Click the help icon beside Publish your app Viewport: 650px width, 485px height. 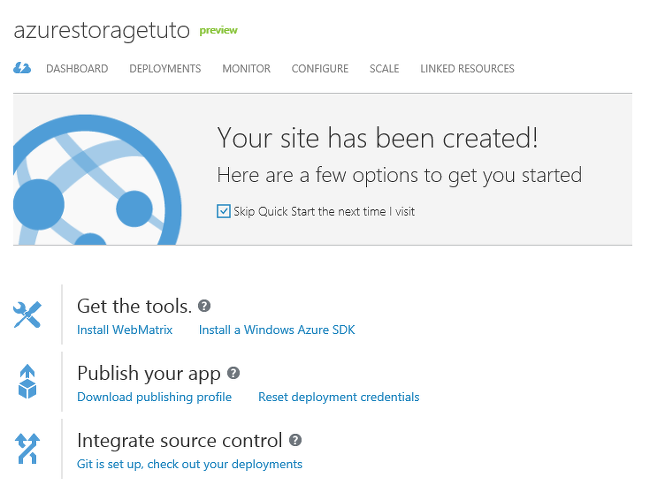coord(233,373)
